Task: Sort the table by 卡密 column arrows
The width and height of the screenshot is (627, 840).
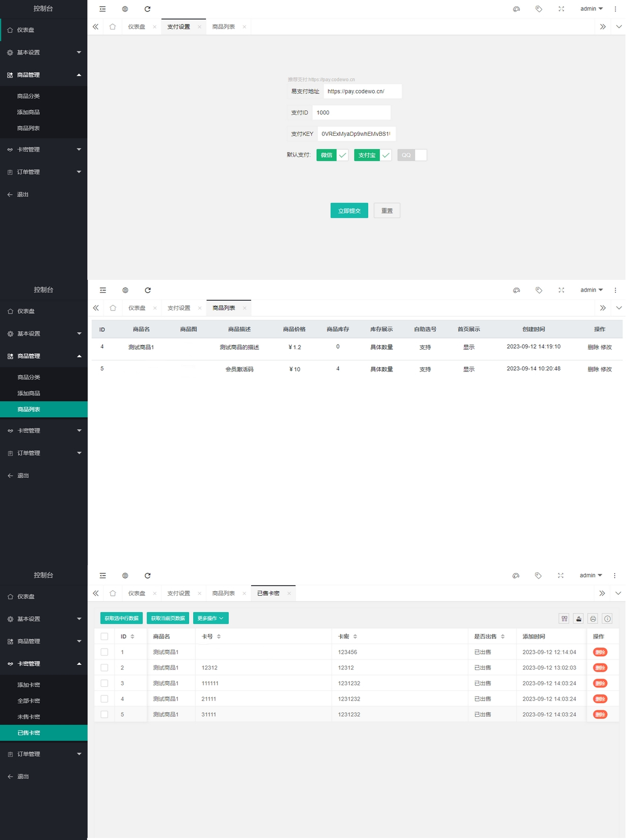Action: click(x=355, y=636)
